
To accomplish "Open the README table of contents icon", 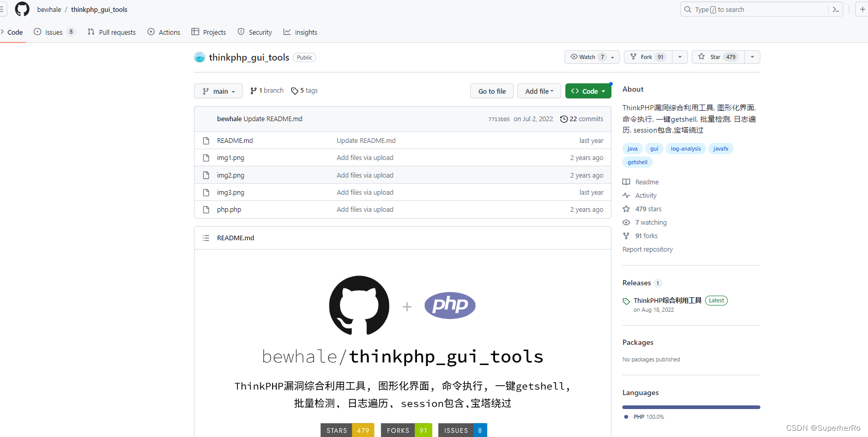I will (x=206, y=238).
